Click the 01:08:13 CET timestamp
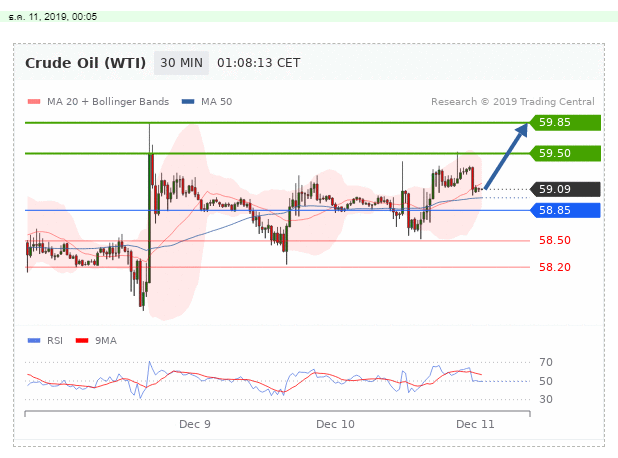The width and height of the screenshot is (618, 458). (x=259, y=63)
